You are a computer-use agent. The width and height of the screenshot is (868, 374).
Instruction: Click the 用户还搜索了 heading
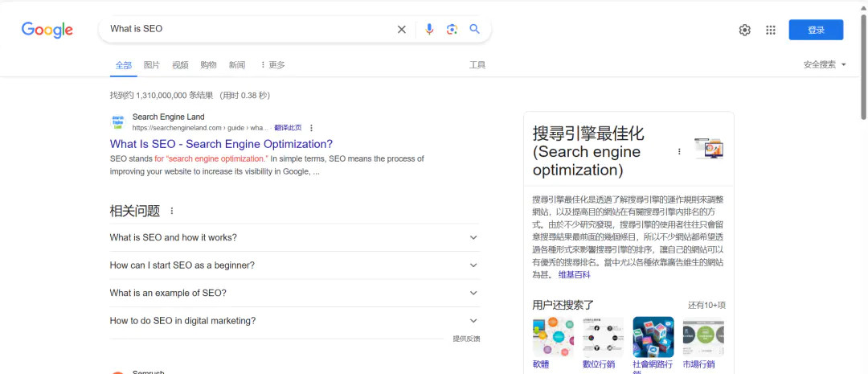coord(563,305)
